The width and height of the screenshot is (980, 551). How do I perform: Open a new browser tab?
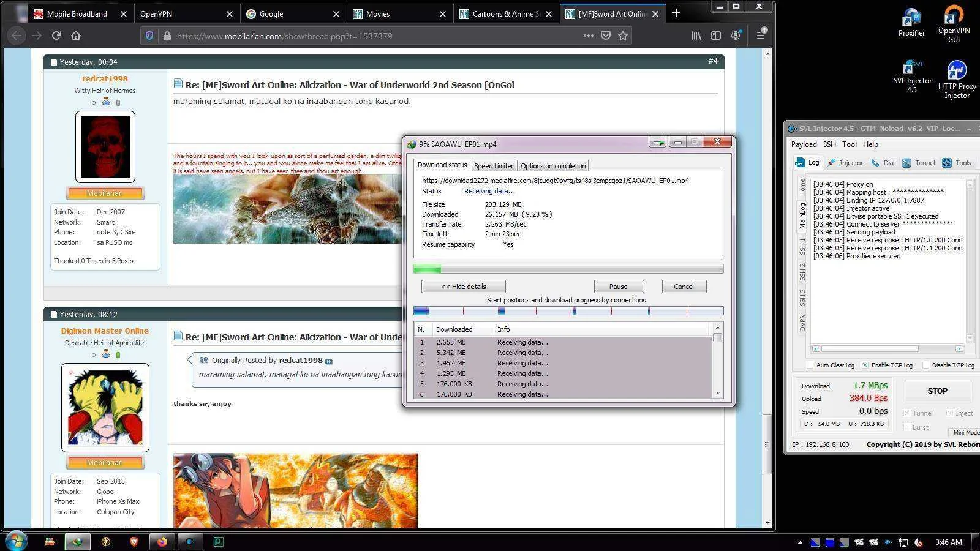(x=676, y=13)
